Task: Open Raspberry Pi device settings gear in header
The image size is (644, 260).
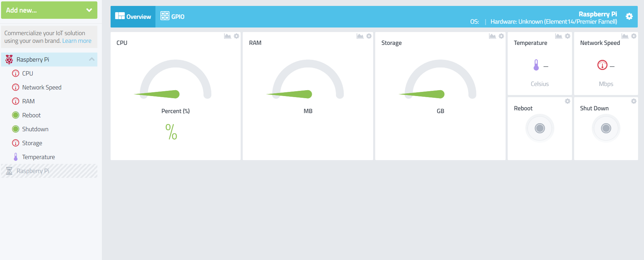Action: (629, 16)
